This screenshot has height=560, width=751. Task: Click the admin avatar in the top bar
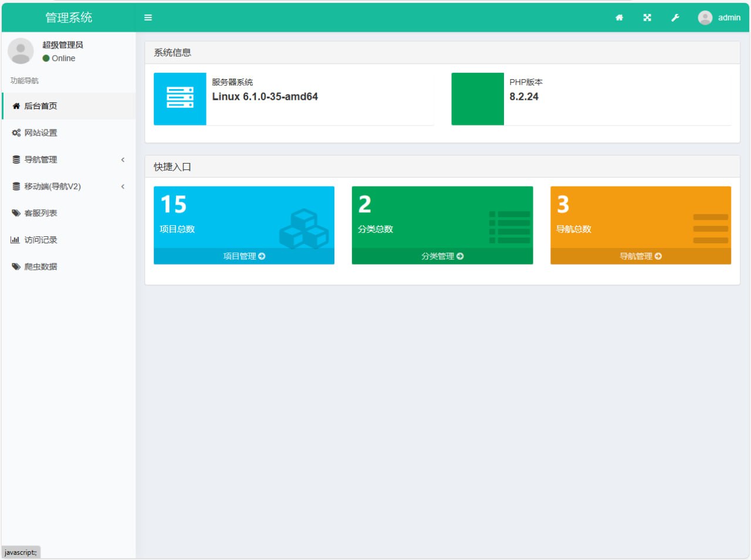(705, 18)
